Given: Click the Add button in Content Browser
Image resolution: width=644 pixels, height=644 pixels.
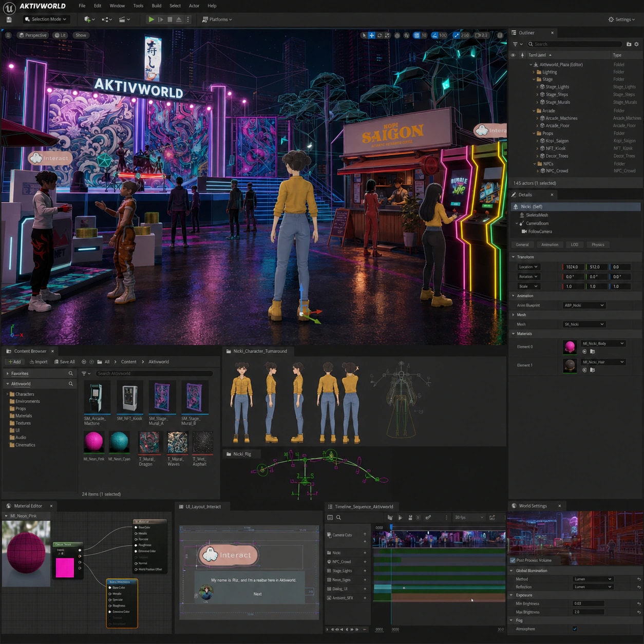Looking at the screenshot, I should [14, 362].
